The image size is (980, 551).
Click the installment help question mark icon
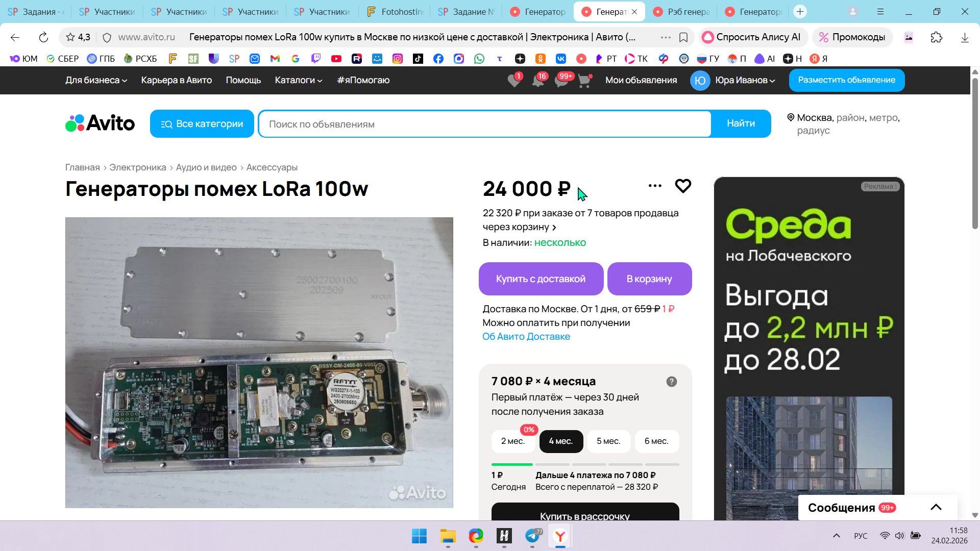tap(672, 382)
